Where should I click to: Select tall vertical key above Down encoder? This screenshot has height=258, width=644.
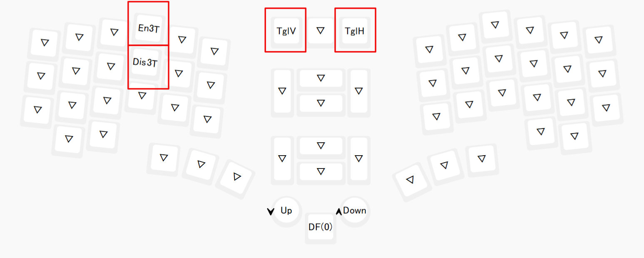[x=359, y=159]
